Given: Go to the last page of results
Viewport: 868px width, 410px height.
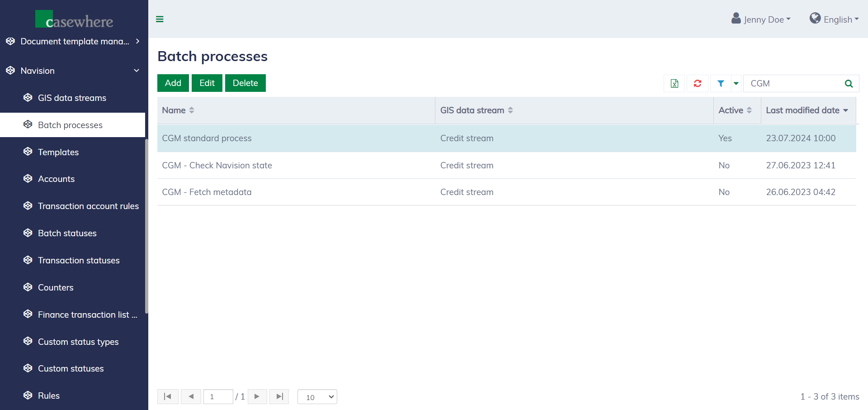Looking at the screenshot, I should tap(279, 396).
